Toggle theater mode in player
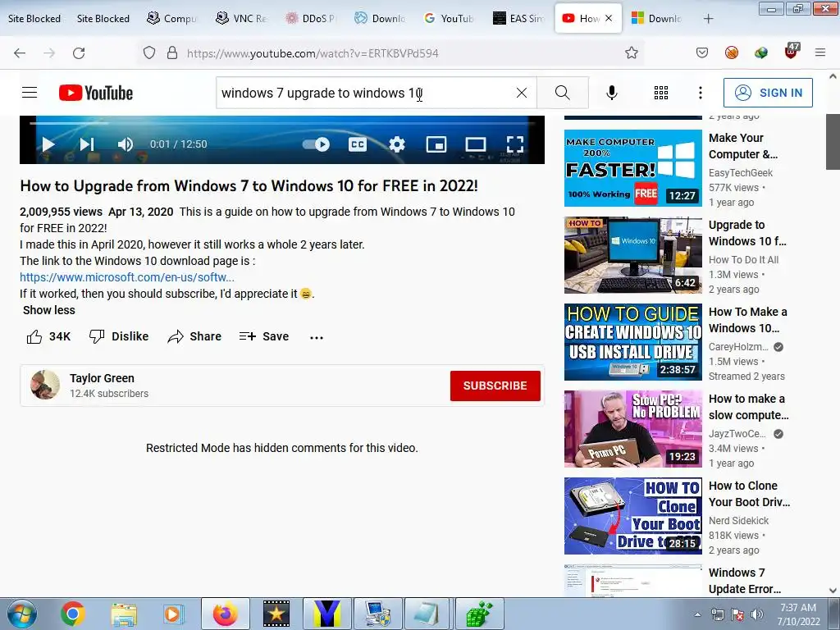The image size is (840, 630). [476, 144]
